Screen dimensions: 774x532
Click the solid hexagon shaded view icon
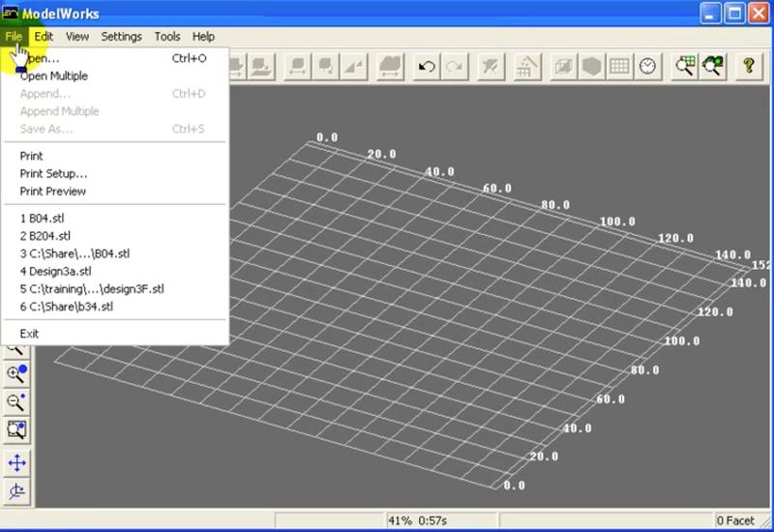pyautogui.click(x=591, y=66)
